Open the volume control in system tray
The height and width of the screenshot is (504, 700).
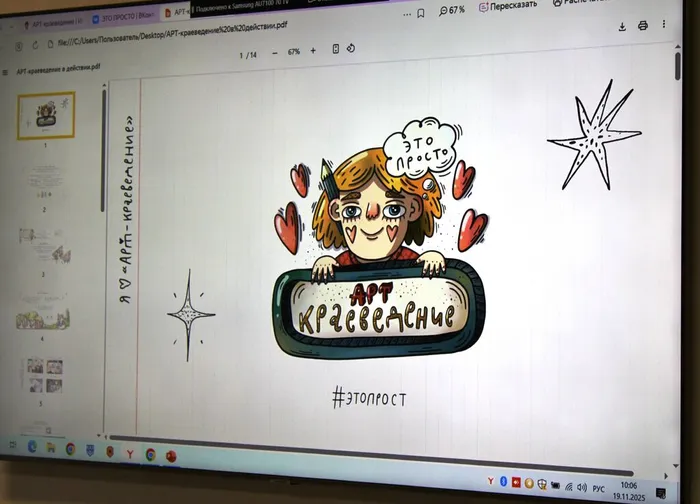tap(581, 487)
